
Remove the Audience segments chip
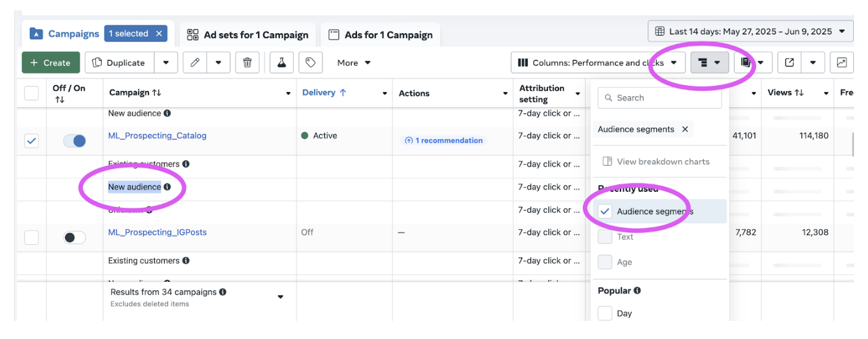tap(685, 130)
